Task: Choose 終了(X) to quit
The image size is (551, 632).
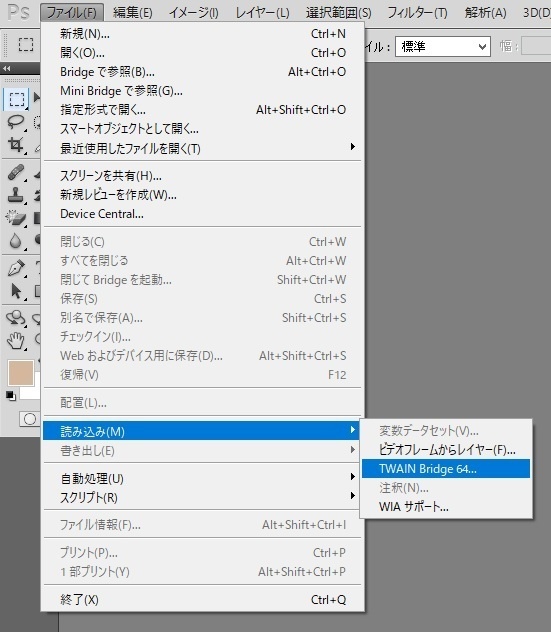Action: 203,599
